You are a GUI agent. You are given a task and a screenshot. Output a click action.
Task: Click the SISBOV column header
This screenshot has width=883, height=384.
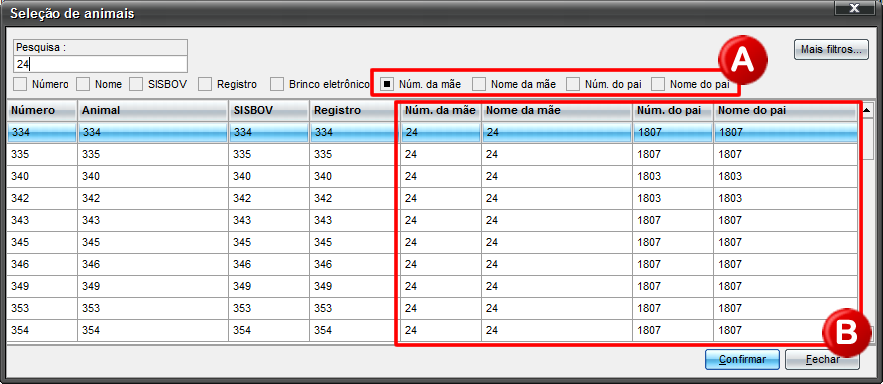269,111
